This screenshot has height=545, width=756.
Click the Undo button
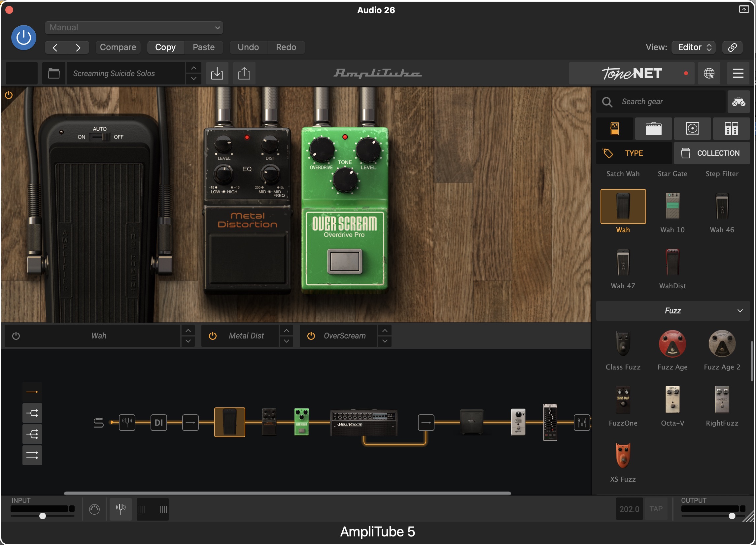[x=248, y=47]
